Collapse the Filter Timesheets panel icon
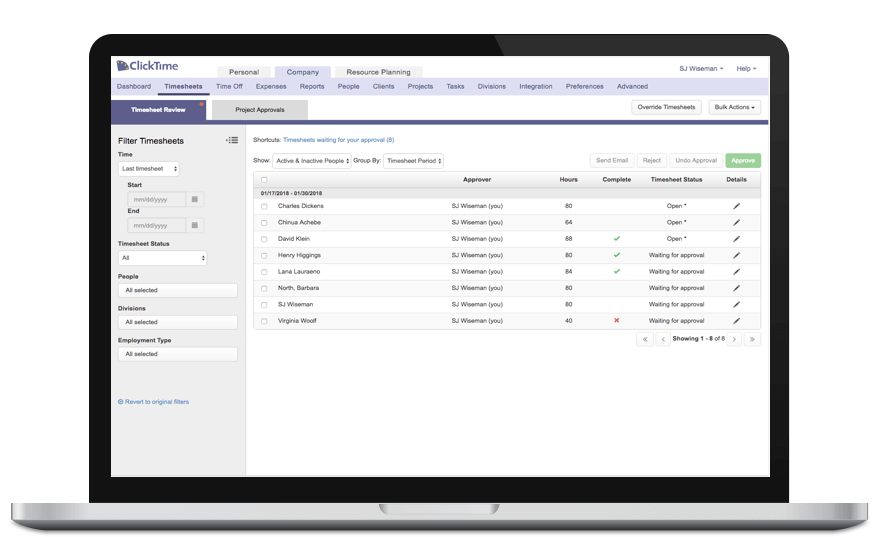Image resolution: width=879 pixels, height=537 pixels. pos(232,141)
